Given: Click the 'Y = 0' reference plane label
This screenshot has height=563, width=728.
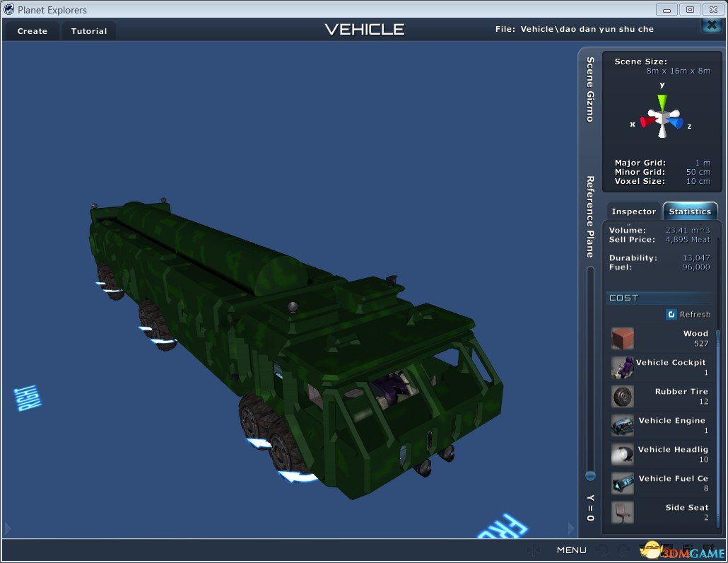Looking at the screenshot, I should coord(590,508).
